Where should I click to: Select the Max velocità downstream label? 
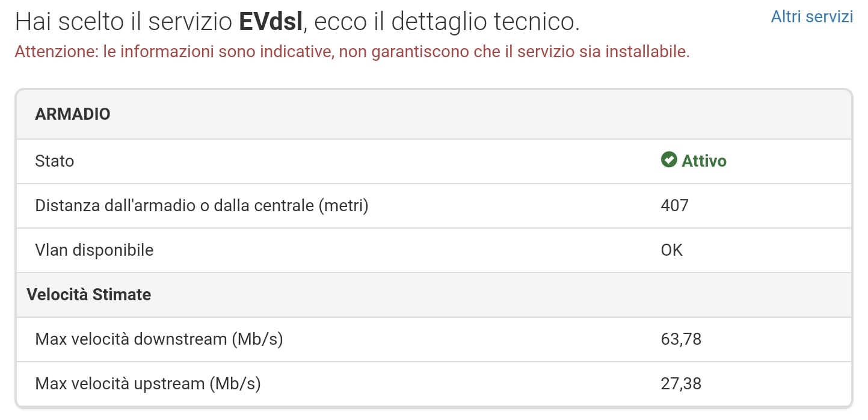(159, 339)
